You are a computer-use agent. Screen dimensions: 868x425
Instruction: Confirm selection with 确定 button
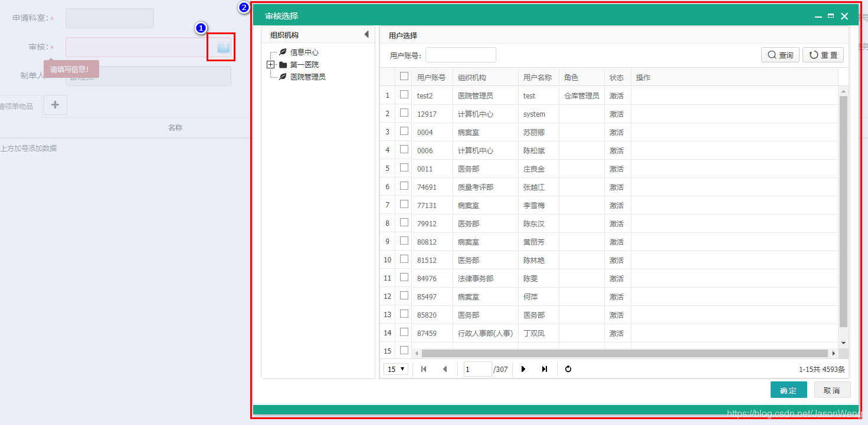click(788, 390)
